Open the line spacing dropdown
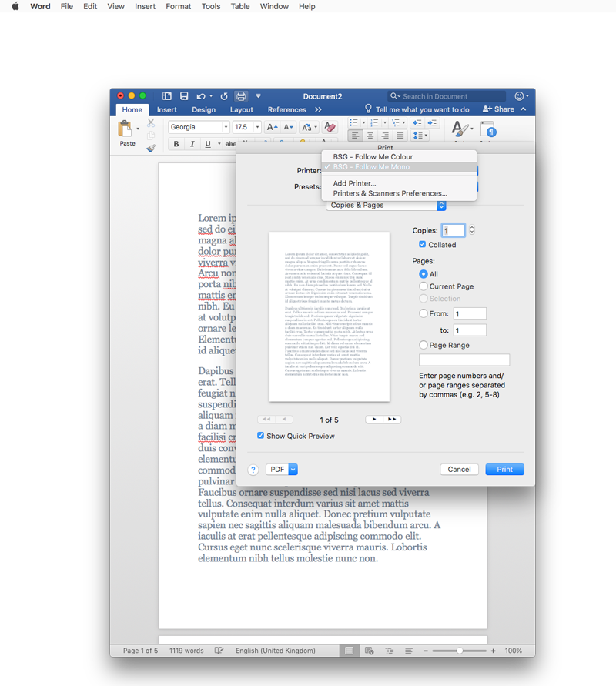The width and height of the screenshot is (616, 686). point(420,136)
